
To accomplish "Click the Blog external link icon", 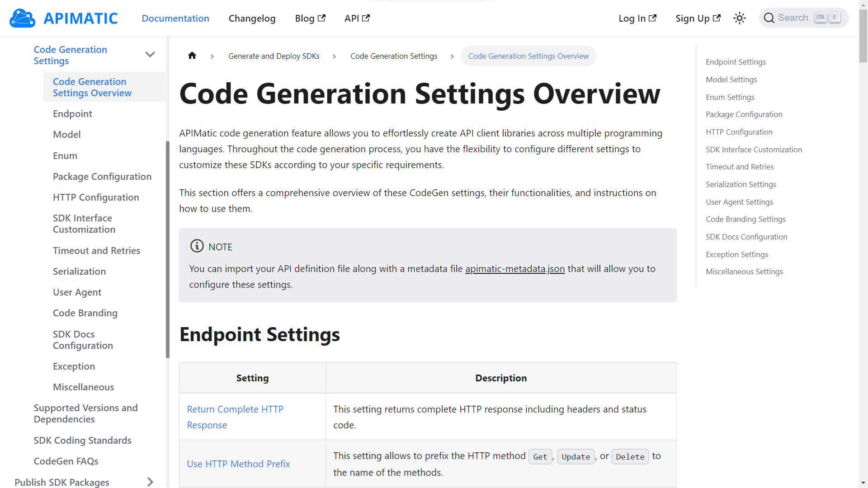I will 322,18.
